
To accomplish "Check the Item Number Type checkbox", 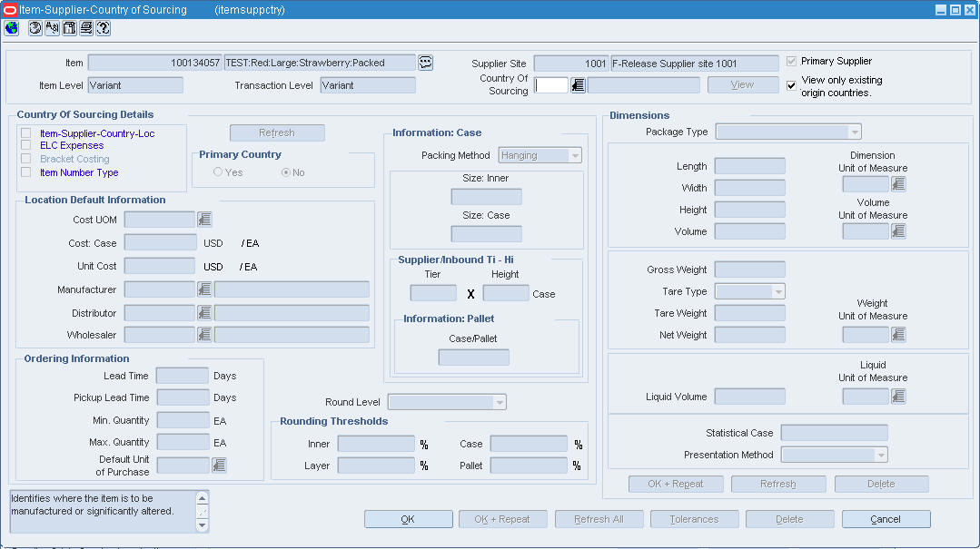I will (x=25, y=172).
